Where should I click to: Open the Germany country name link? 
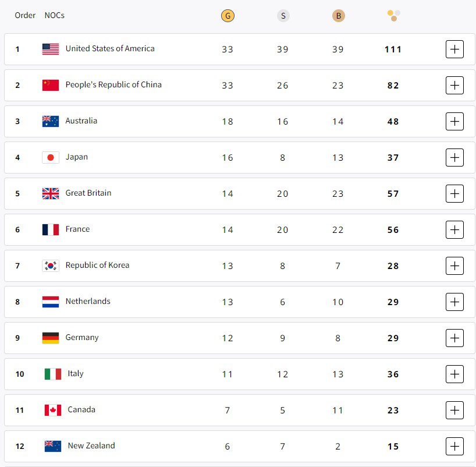point(82,338)
